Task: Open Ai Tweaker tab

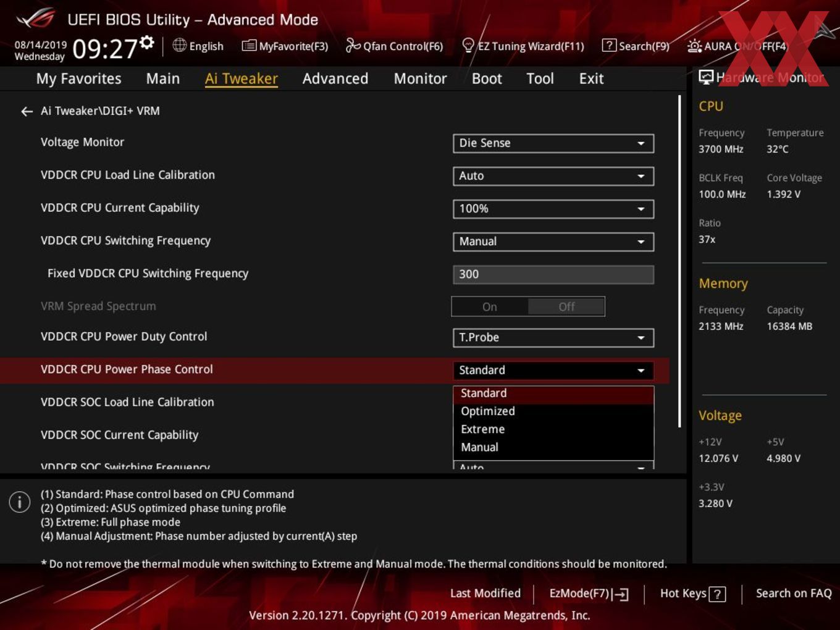Action: (241, 78)
